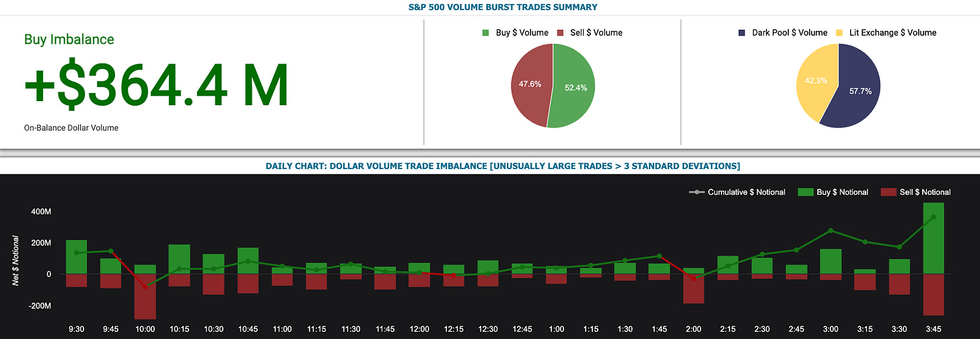Click the red sell bar at 2:00
Screen dimensions: 980x339
click(x=693, y=288)
